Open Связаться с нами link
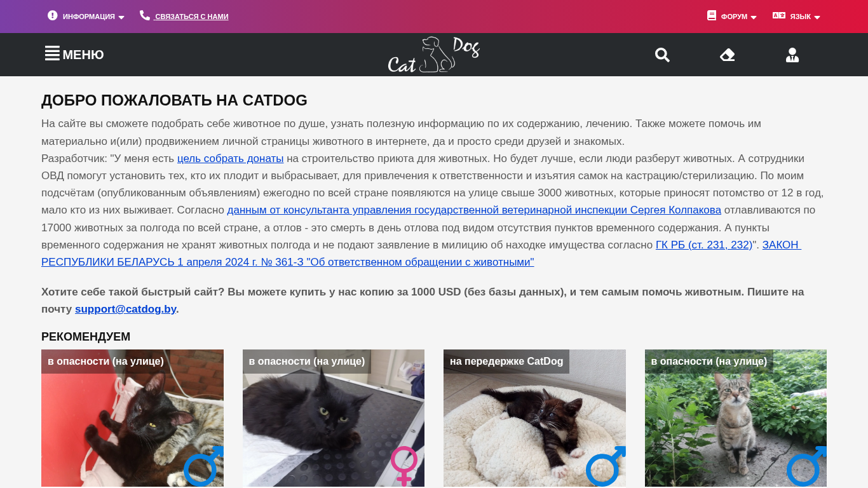This screenshot has width=868, height=488. point(191,17)
